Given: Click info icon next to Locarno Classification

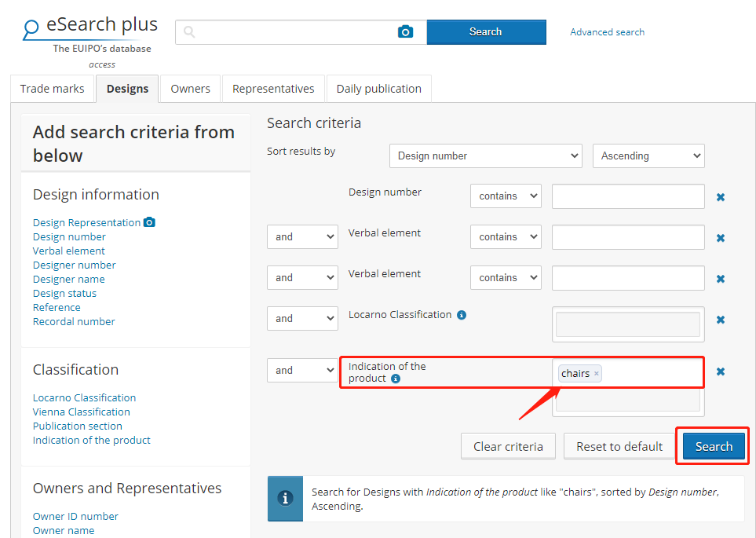Looking at the screenshot, I should (x=462, y=315).
